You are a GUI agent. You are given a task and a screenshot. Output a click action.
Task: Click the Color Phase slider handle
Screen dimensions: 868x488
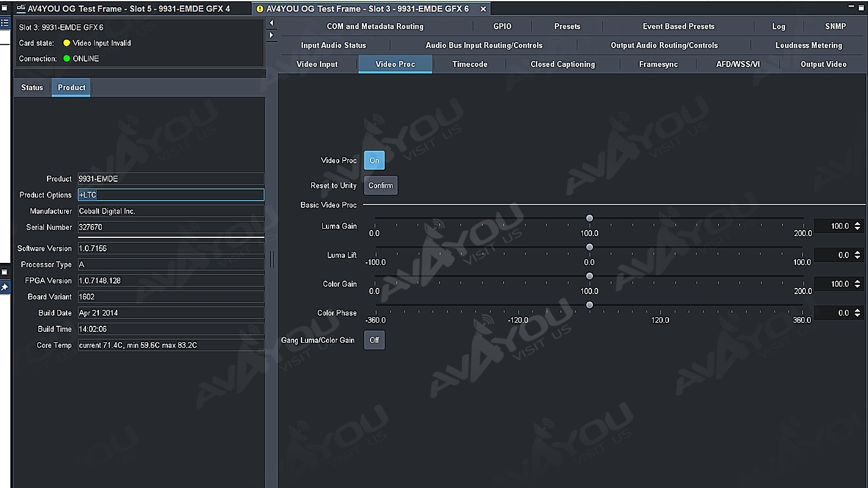click(589, 305)
